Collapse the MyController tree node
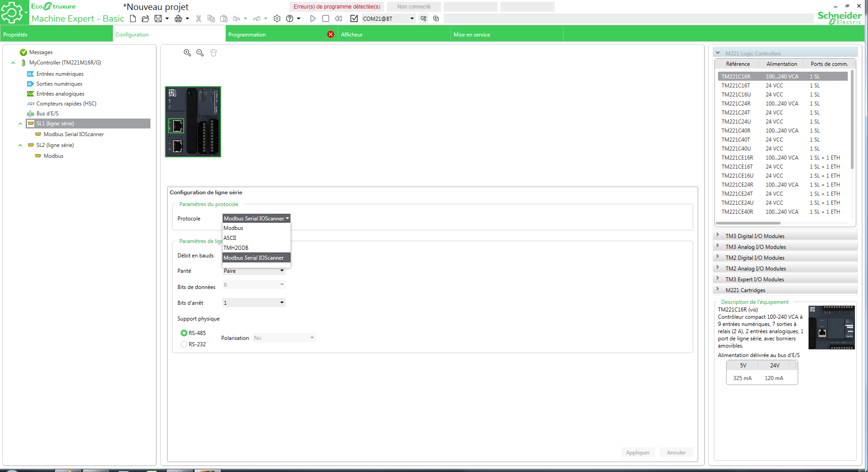 click(13, 63)
